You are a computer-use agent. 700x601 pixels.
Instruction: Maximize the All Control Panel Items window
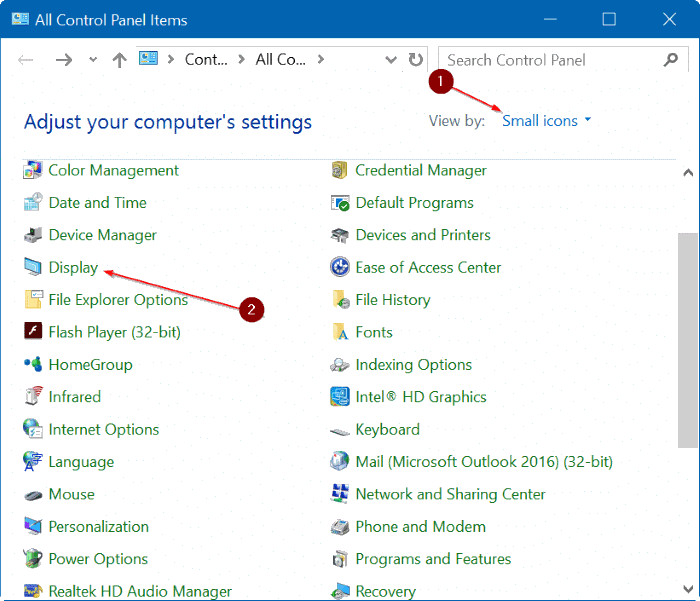point(609,19)
